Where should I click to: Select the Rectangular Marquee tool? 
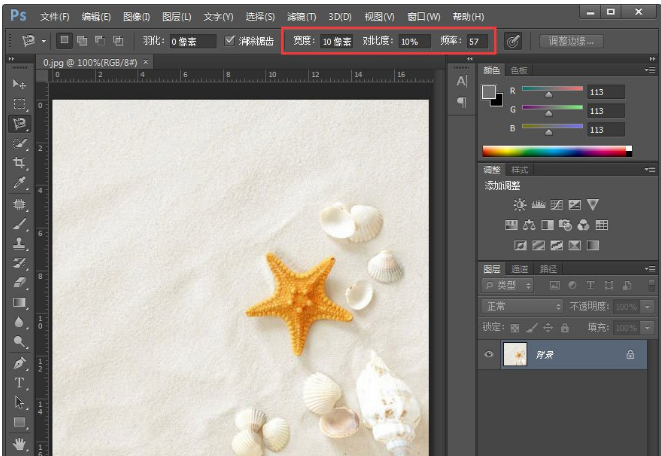19,103
